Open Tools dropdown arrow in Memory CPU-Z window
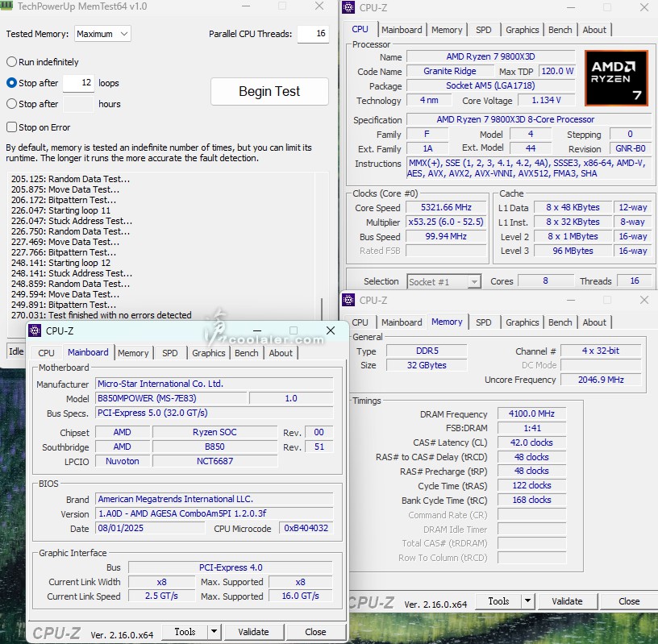The height and width of the screenshot is (644, 658). (x=527, y=601)
